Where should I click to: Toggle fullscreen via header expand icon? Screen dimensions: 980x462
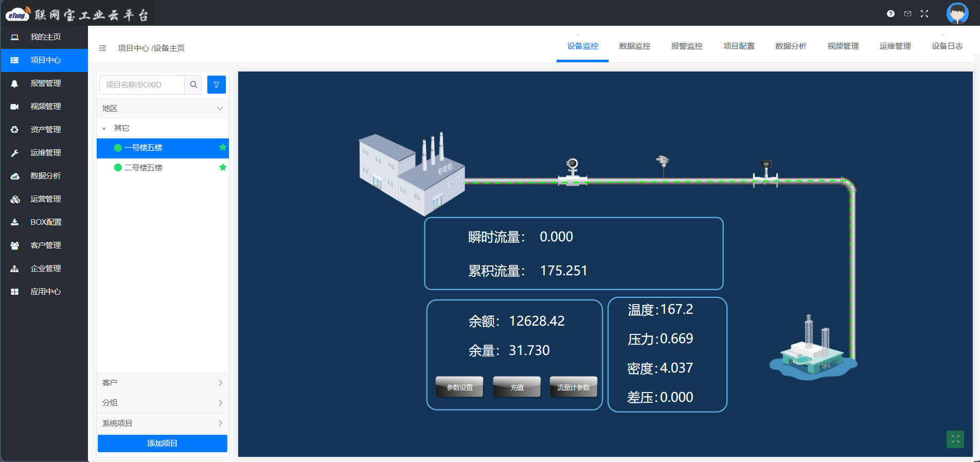[924, 14]
